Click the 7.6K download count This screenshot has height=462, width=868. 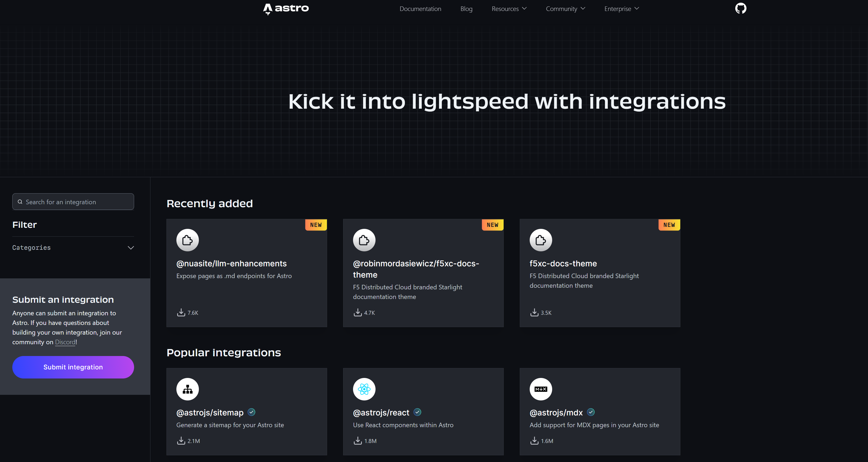click(x=193, y=313)
